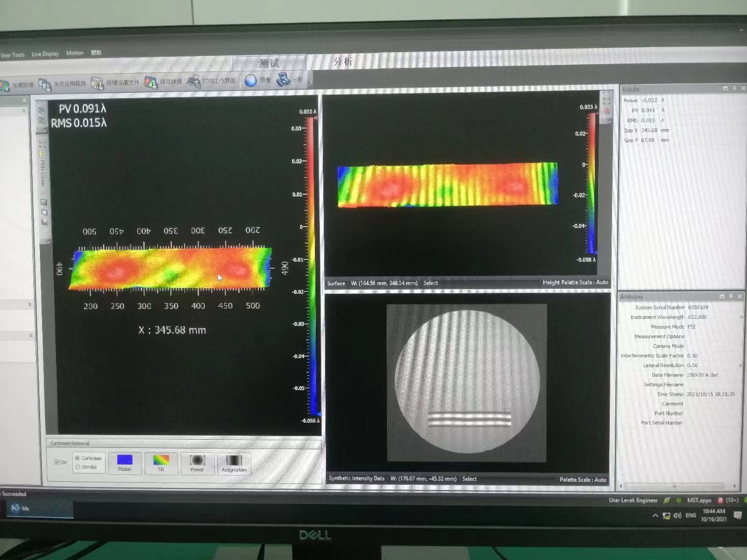747x560 pixels.
Task: Click the Measure Mode value PSI
Action: pyautogui.click(x=691, y=327)
